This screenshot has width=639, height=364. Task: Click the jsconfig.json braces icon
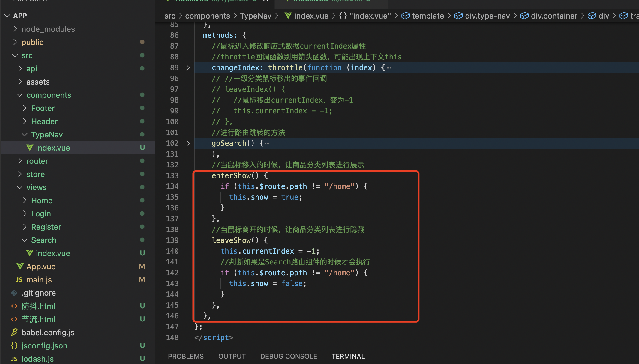coord(14,345)
